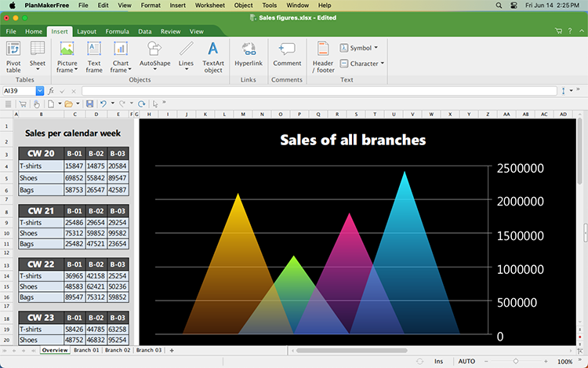
Task: Open Header / footer settings
Action: click(x=323, y=56)
